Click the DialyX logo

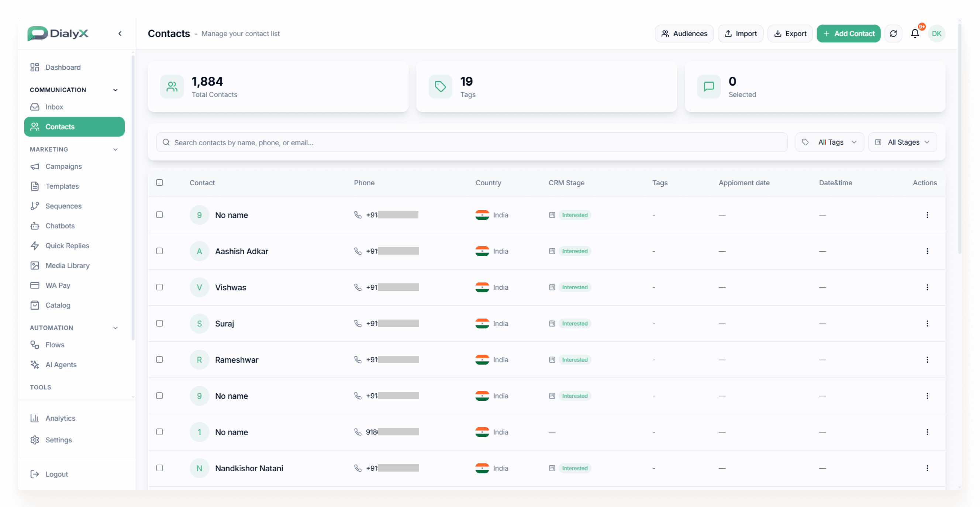tap(58, 34)
